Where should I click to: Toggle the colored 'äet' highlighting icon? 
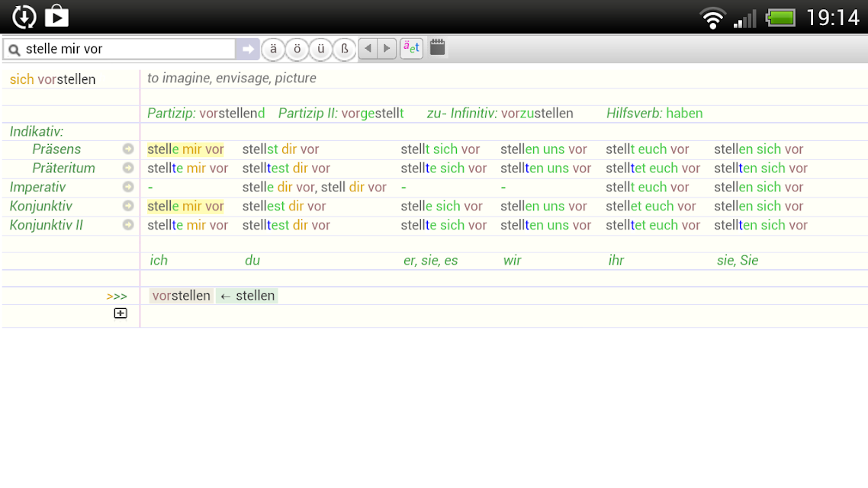point(411,48)
